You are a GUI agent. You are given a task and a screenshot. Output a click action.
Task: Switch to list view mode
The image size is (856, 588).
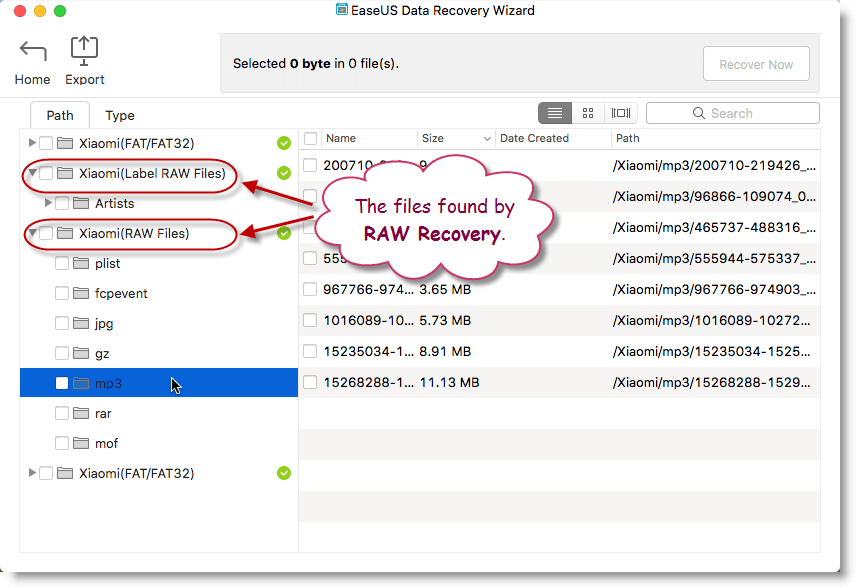(x=555, y=113)
